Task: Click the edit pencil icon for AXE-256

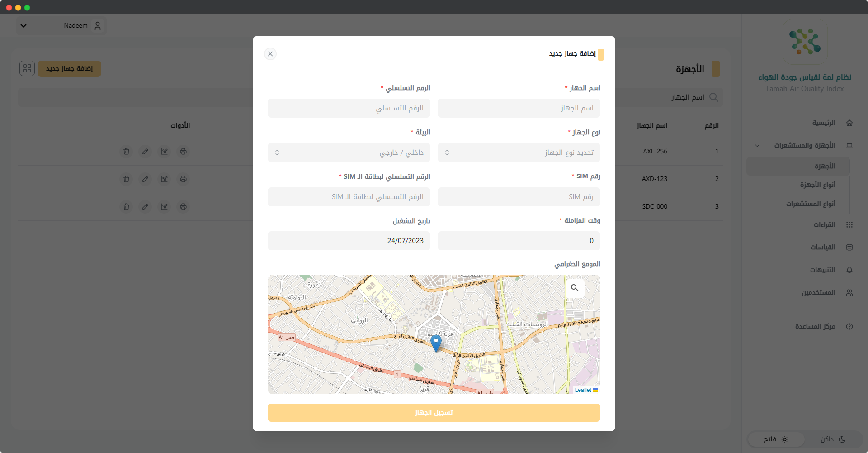Action: point(145,152)
